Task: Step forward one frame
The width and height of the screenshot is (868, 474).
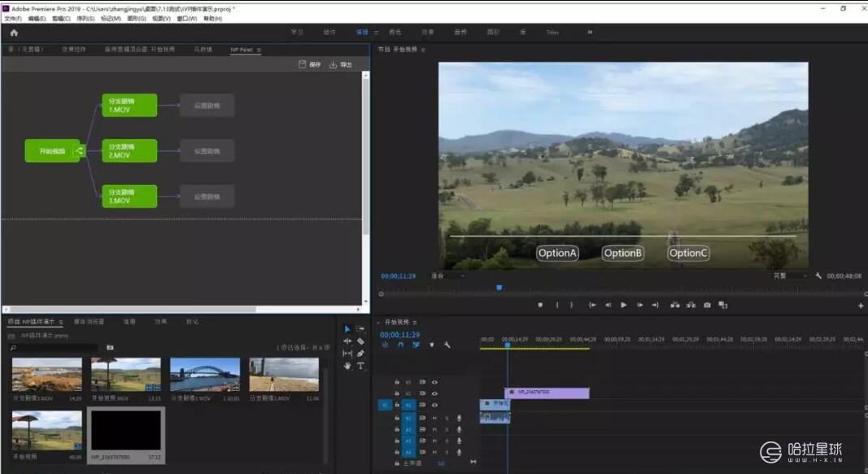Action: pos(640,305)
